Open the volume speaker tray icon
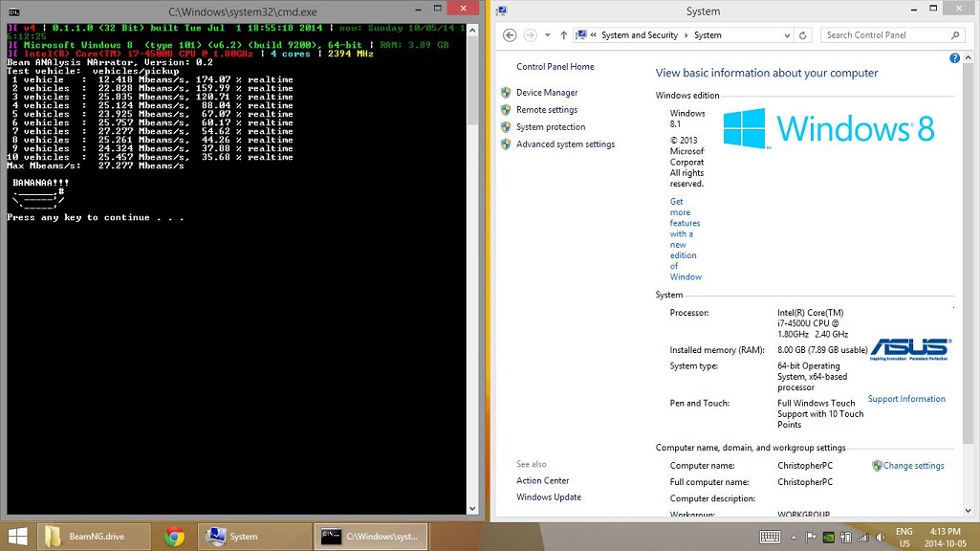 (x=880, y=537)
